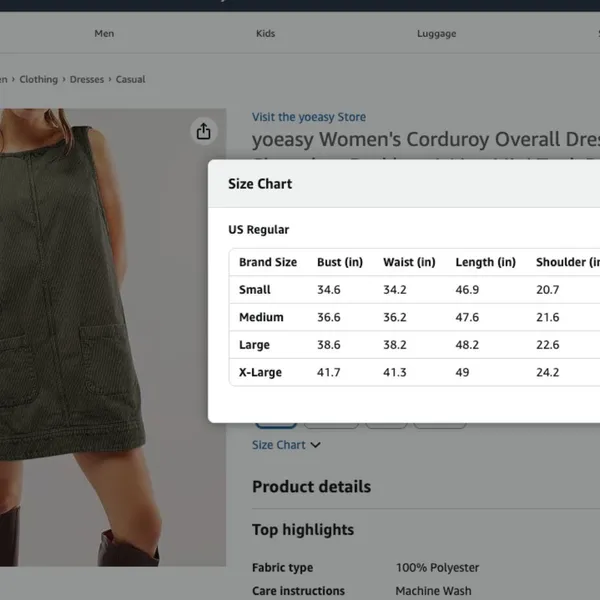Click Large length value 48.2

click(467, 345)
